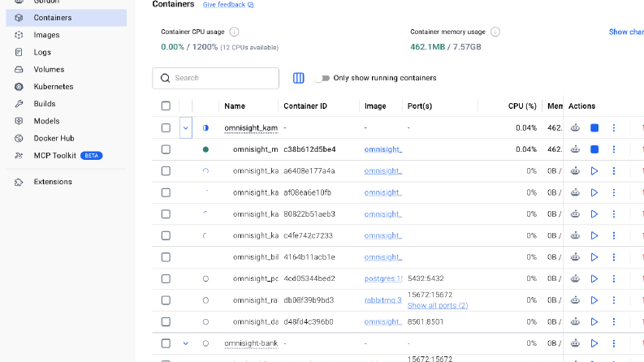Ask Gordon about container c38b612d5be4
644x362 pixels.
pyautogui.click(x=575, y=149)
